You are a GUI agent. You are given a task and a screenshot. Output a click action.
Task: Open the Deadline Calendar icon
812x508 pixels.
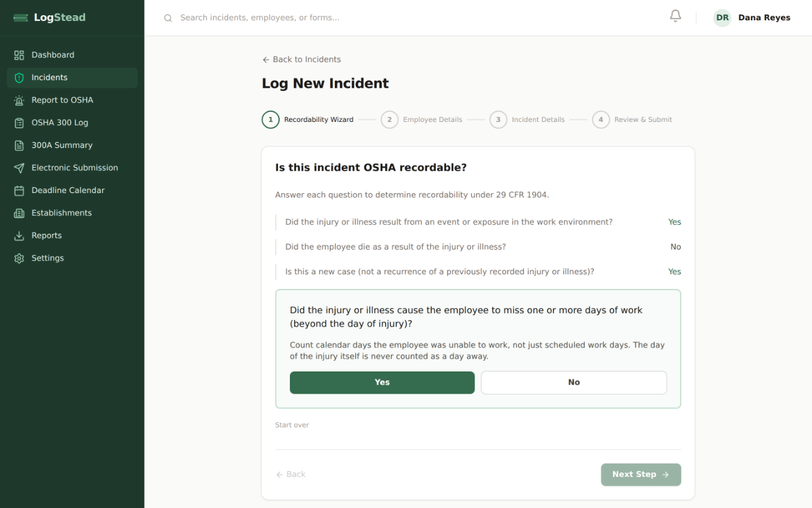(x=19, y=190)
